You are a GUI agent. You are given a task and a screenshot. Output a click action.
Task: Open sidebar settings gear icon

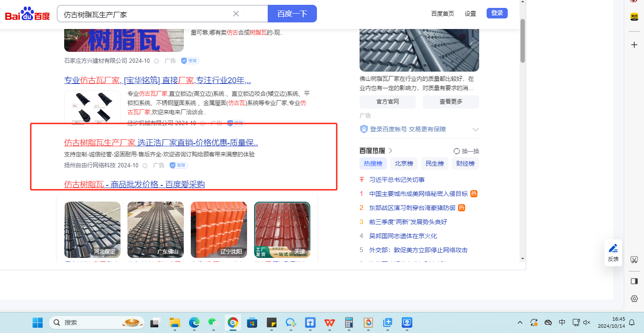[634, 299]
